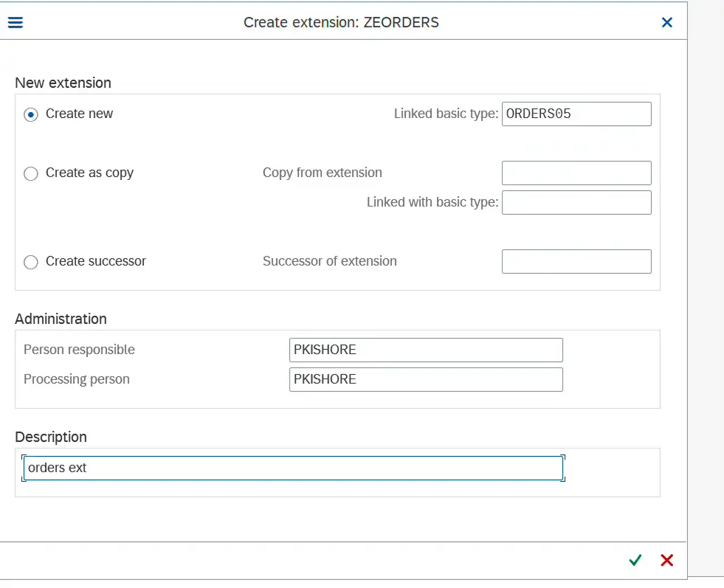Click the Administration section heading

[x=61, y=319]
